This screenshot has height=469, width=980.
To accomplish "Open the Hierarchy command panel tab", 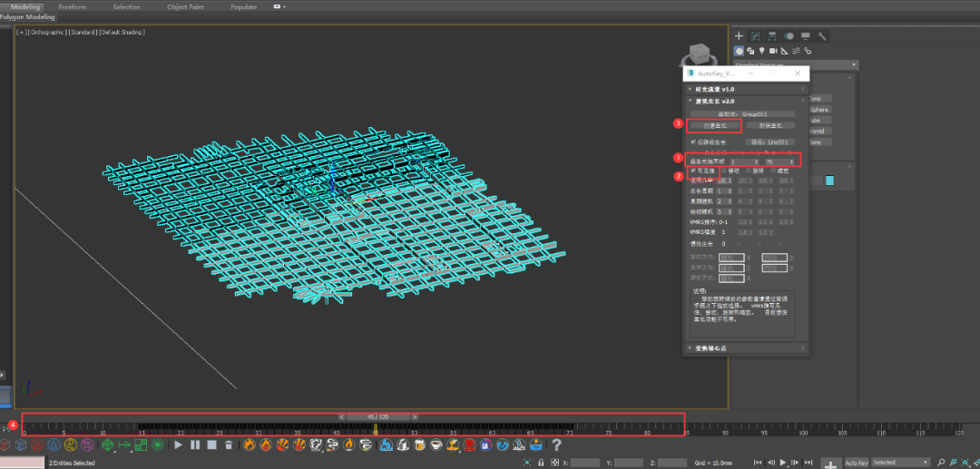I will click(x=772, y=36).
